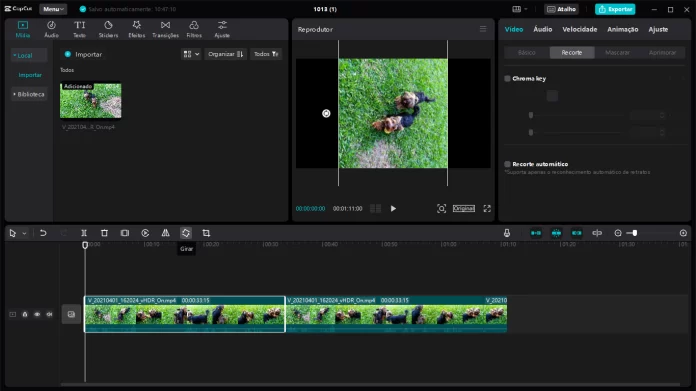Open the Menu dropdown
The height and width of the screenshot is (391, 696).
point(53,9)
